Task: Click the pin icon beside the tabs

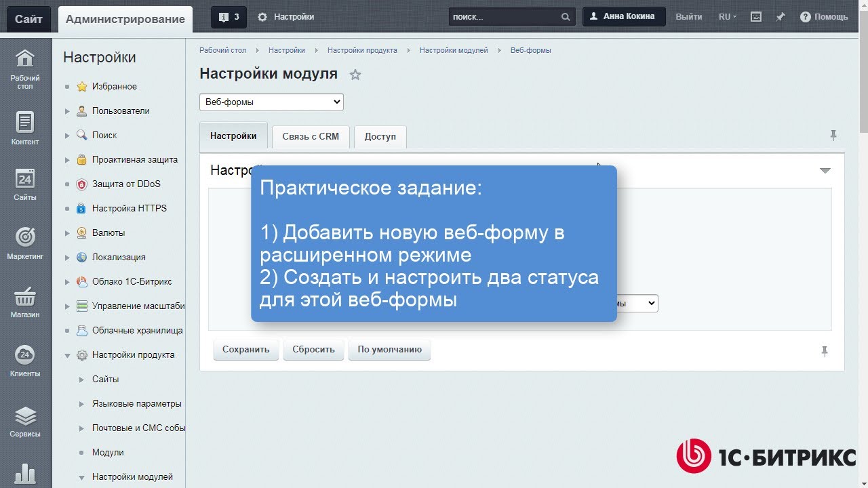Action: pos(833,136)
